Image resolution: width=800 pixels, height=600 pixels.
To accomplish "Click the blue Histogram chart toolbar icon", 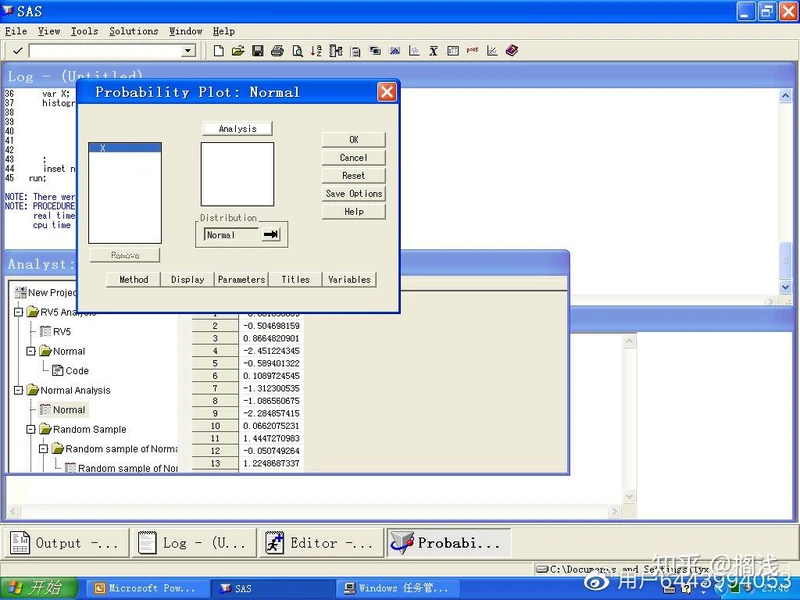I will pos(394,51).
